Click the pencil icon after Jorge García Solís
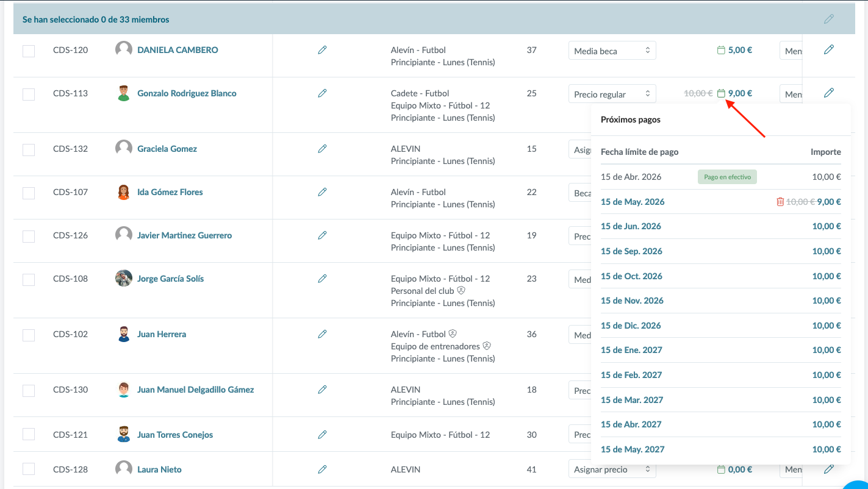 point(323,279)
